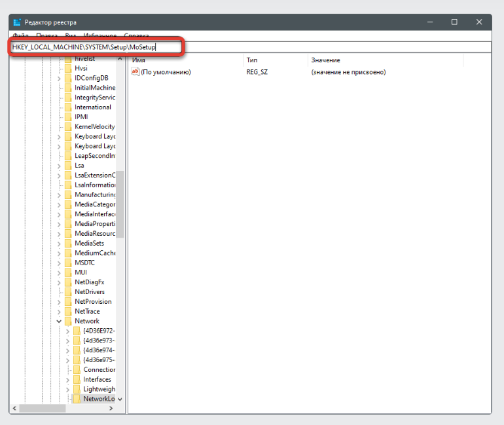Click the Hvsi folder icon
The image size is (504, 425).
coord(68,68)
